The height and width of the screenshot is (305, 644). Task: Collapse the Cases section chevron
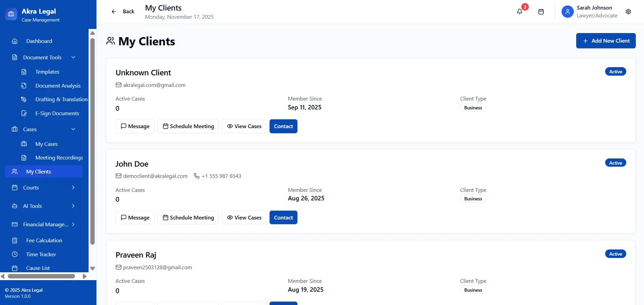point(73,129)
